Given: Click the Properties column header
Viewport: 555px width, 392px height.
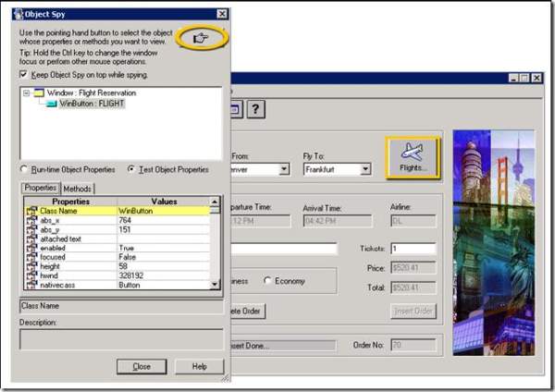Looking at the screenshot, I should [x=71, y=202].
